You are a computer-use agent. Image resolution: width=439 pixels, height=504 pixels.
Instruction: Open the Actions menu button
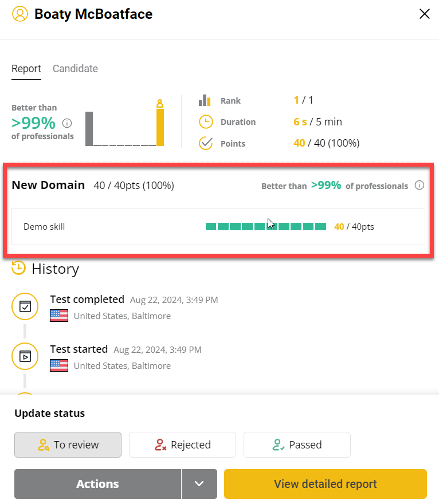[x=97, y=484]
